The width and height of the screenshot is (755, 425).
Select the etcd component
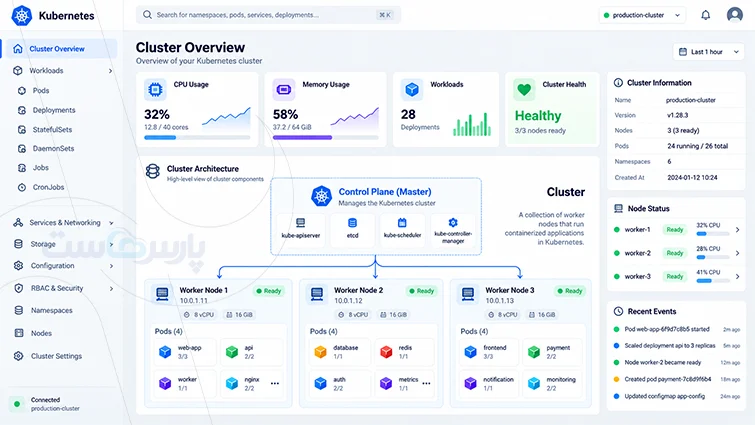[352, 228]
